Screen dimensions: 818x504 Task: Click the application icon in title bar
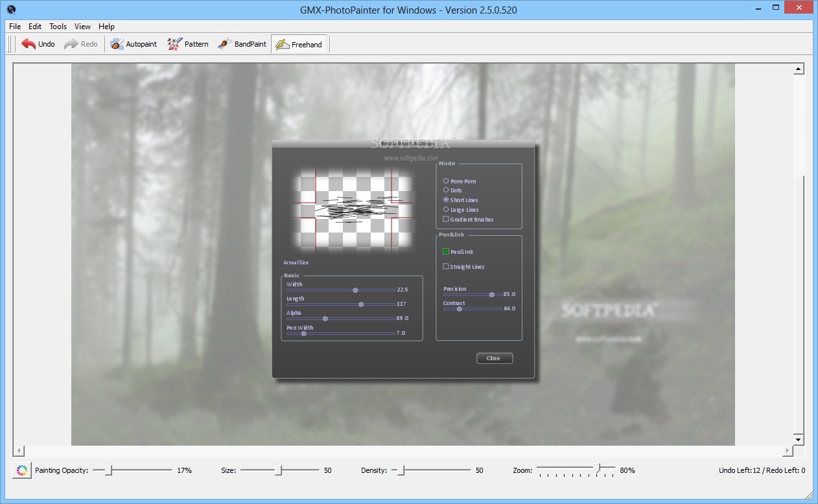[x=11, y=10]
